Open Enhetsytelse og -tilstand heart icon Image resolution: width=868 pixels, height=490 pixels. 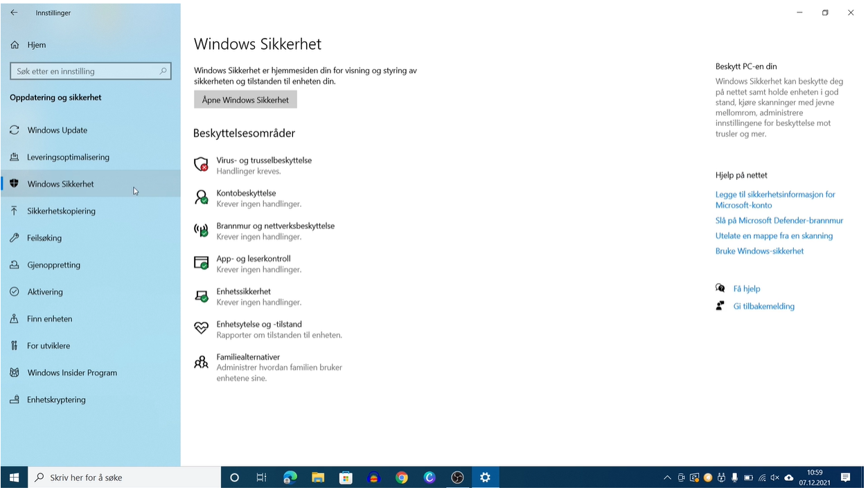point(201,329)
